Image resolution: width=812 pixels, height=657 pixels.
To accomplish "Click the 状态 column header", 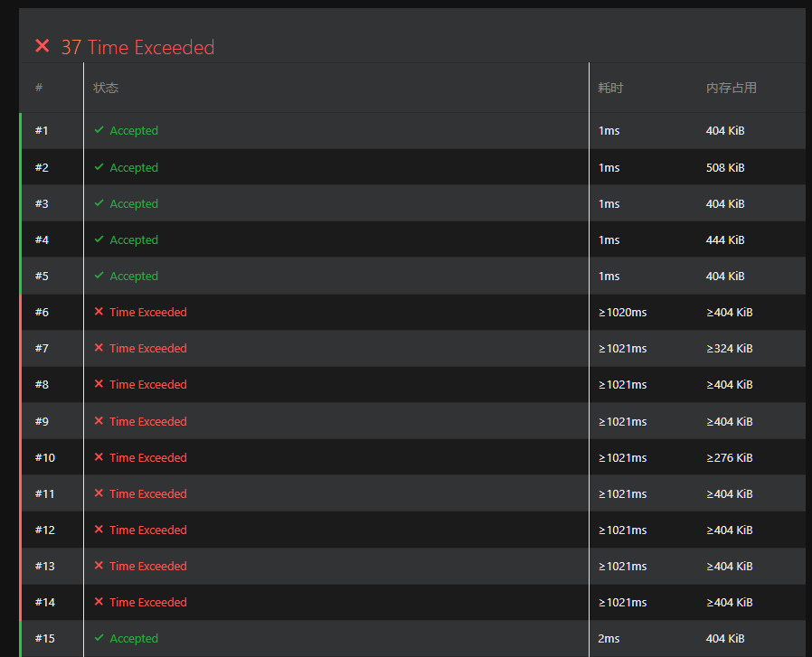I will coord(106,88).
